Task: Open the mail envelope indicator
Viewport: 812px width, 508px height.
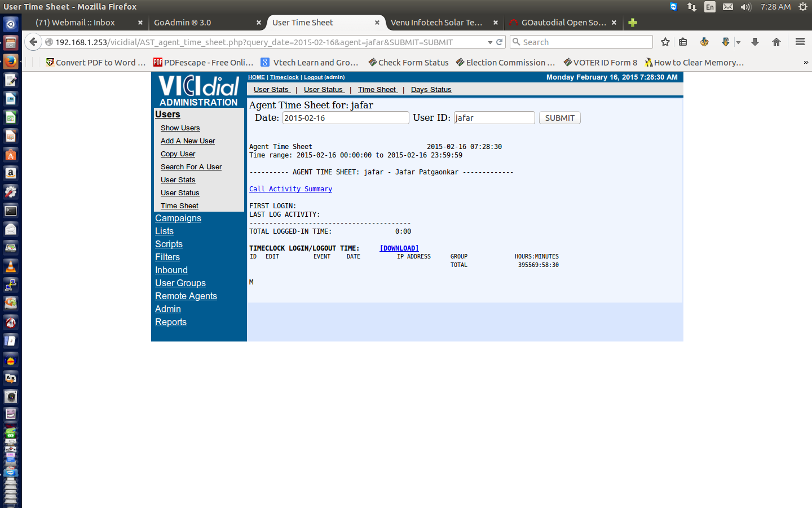Action: (728, 7)
